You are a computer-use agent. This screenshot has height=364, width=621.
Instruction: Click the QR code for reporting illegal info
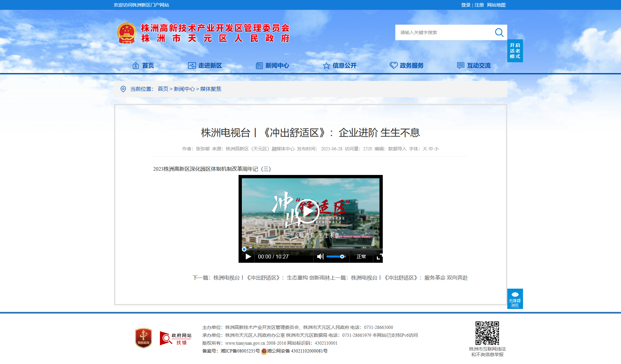point(487,333)
